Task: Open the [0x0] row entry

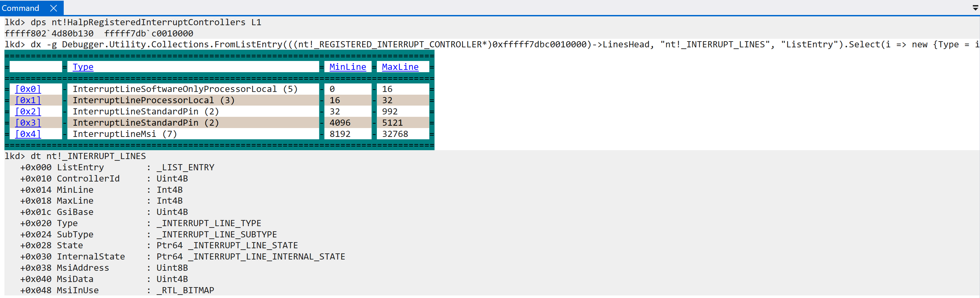Action: click(x=28, y=89)
